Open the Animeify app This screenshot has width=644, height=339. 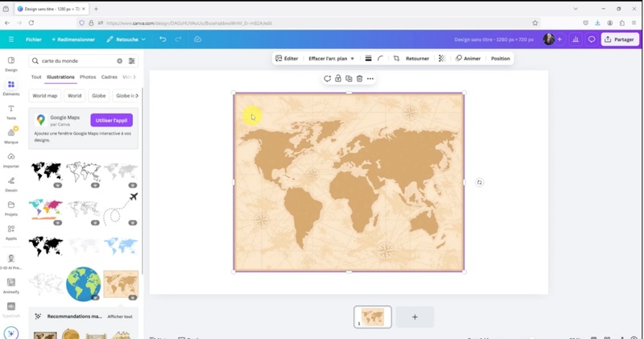coord(11,286)
